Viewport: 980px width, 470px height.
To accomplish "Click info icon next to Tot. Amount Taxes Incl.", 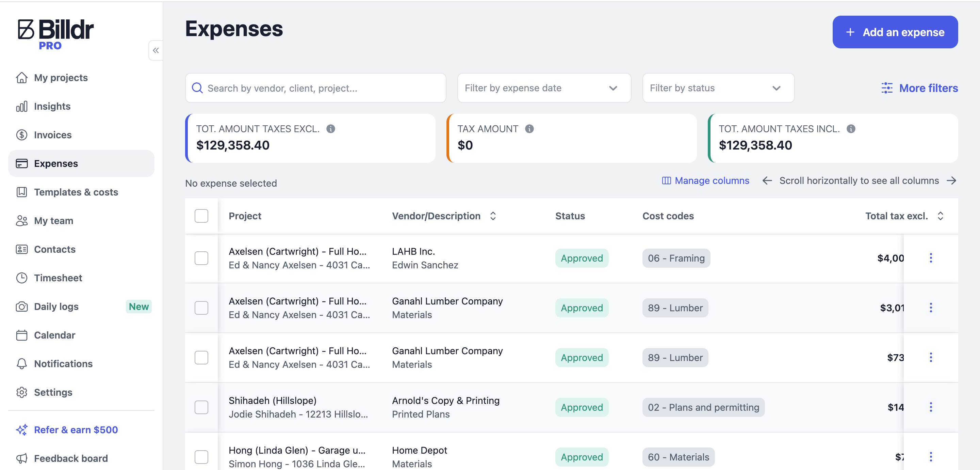I will [x=851, y=129].
